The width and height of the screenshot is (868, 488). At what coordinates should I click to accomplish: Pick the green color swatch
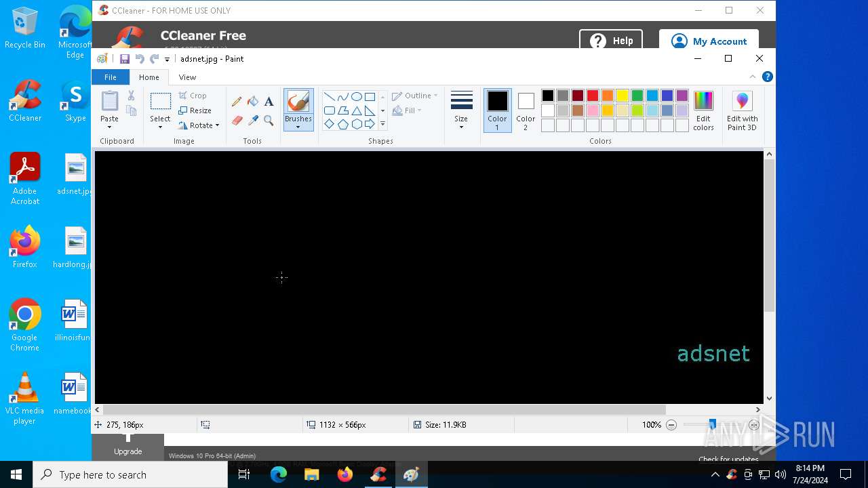[x=637, y=96]
